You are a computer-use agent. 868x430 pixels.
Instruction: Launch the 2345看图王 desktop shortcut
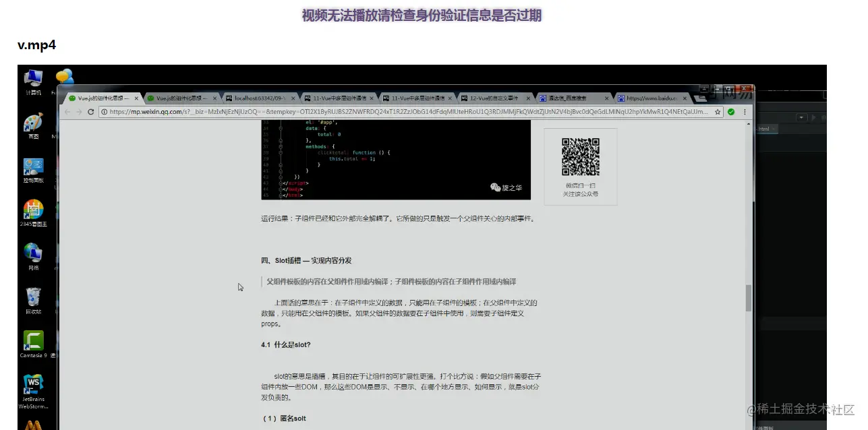(x=33, y=214)
